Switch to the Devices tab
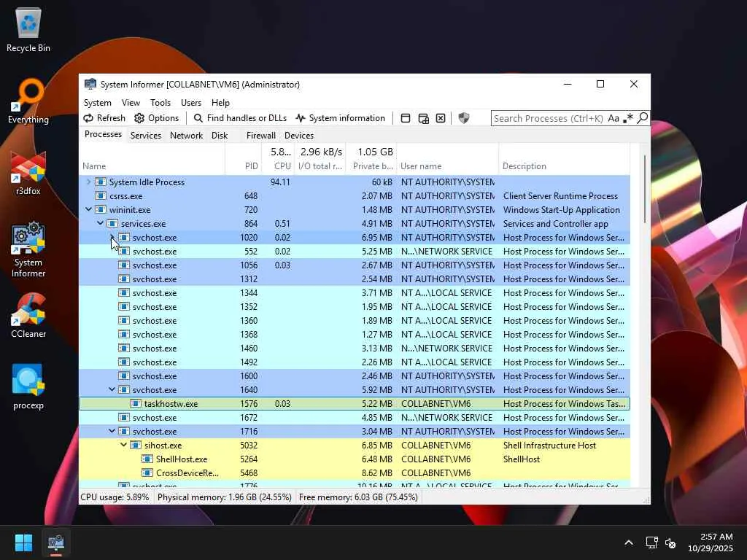Screen dimensions: 747x560 click(298, 136)
